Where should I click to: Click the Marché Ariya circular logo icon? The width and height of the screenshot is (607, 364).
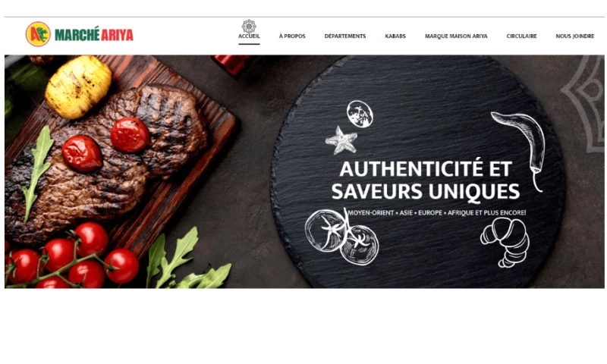(x=38, y=34)
